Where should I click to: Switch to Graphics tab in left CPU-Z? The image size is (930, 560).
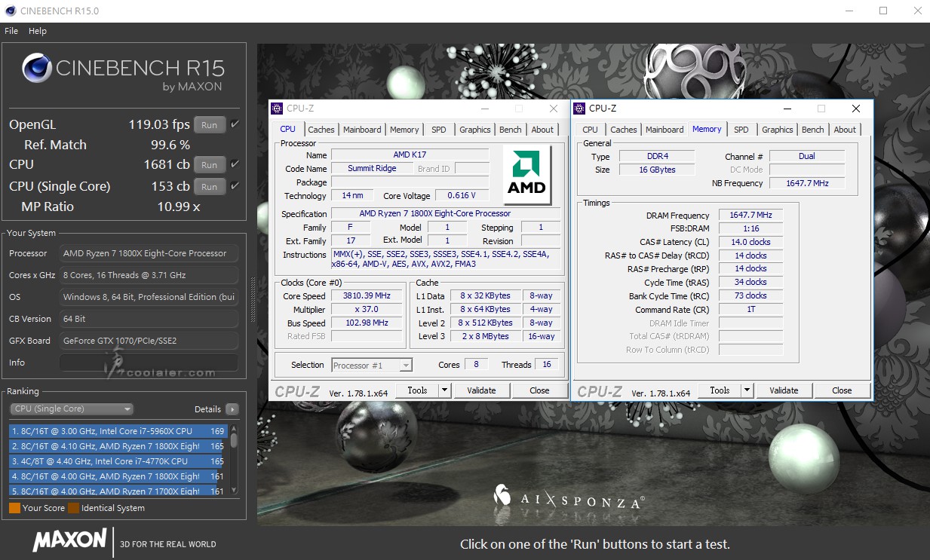[x=475, y=130]
